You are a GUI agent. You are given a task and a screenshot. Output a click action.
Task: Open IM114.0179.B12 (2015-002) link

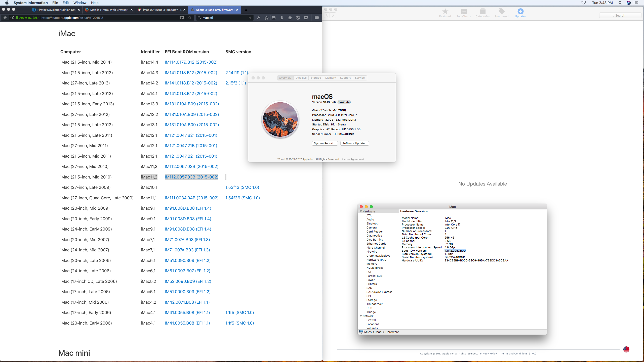click(x=191, y=62)
